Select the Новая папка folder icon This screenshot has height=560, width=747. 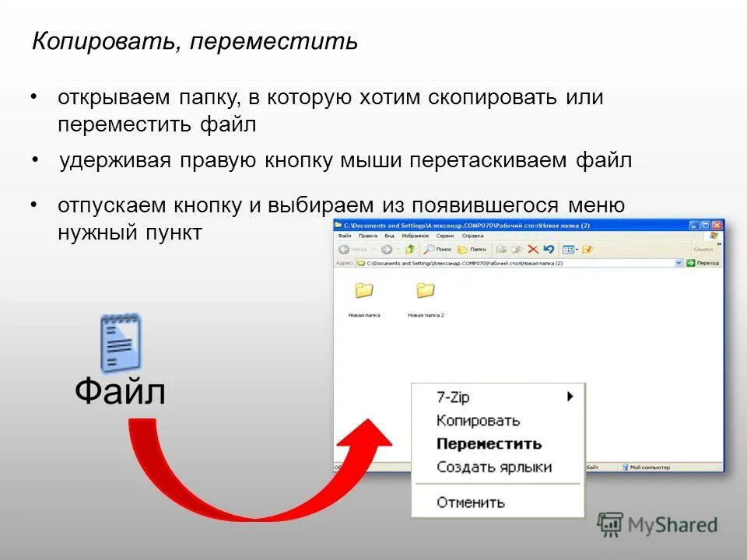pos(364,289)
